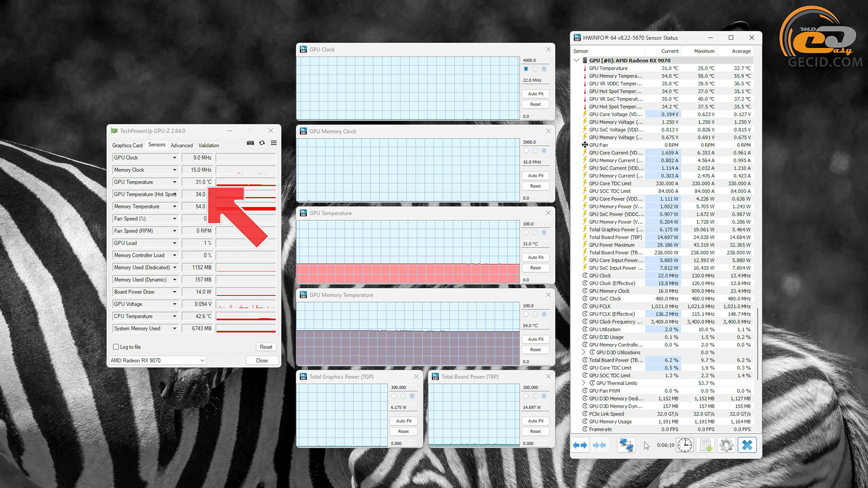Select the Sensors tab in GPU-Z
This screenshot has height=488, width=868.
pyautogui.click(x=156, y=145)
